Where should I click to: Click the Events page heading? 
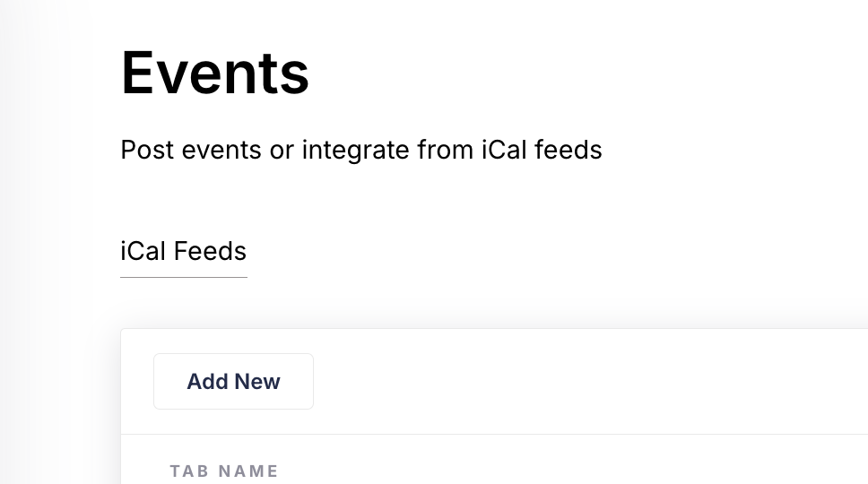click(215, 73)
